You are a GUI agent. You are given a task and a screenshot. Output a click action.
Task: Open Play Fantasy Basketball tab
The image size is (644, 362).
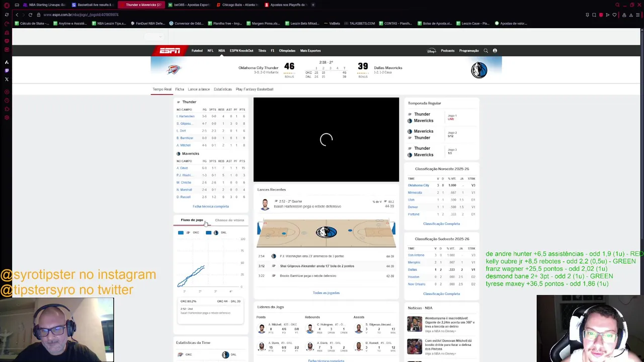pyautogui.click(x=255, y=89)
